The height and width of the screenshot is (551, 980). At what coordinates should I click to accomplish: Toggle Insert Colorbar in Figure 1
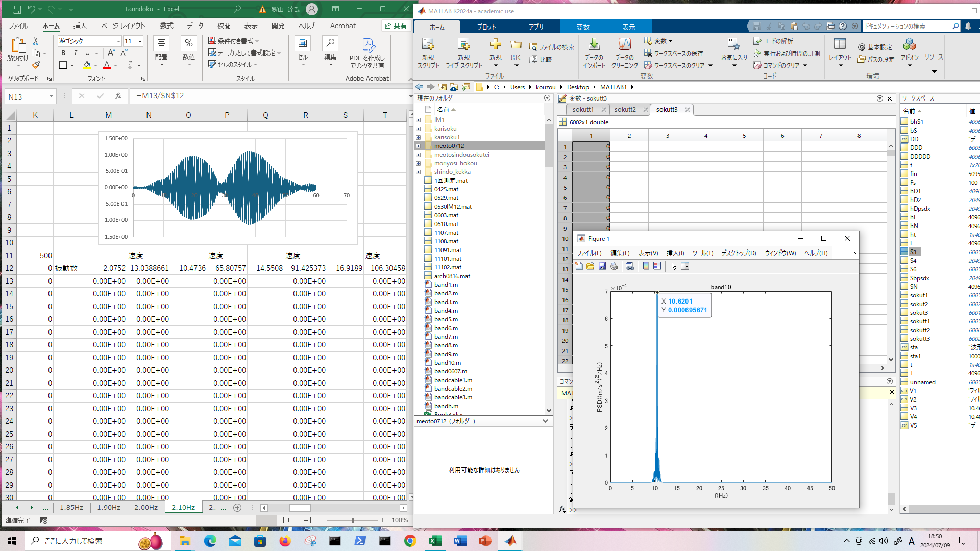point(646,266)
